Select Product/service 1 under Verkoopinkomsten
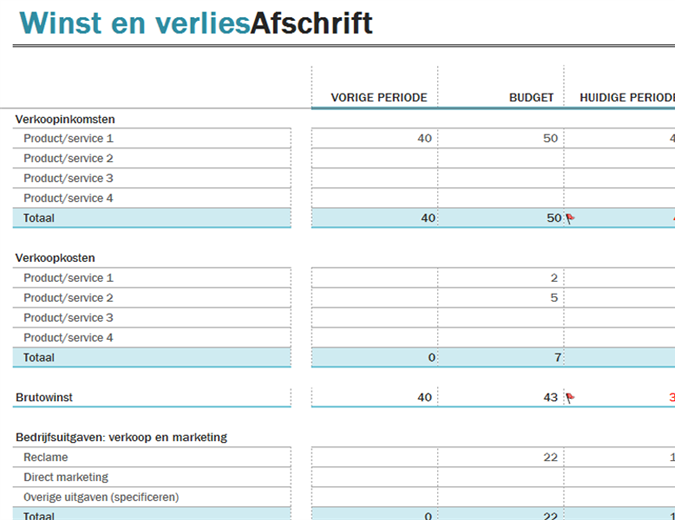This screenshot has height=520, width=675. click(68, 139)
